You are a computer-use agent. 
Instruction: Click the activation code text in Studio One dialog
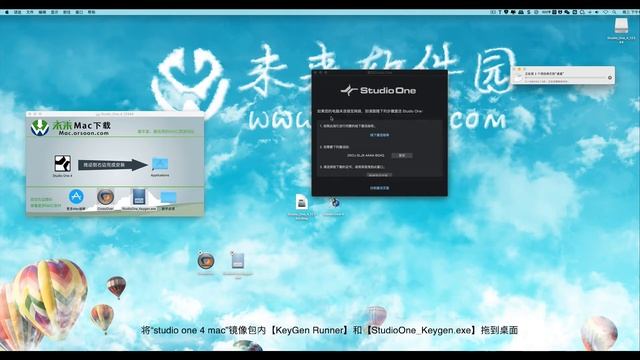[x=366, y=156]
